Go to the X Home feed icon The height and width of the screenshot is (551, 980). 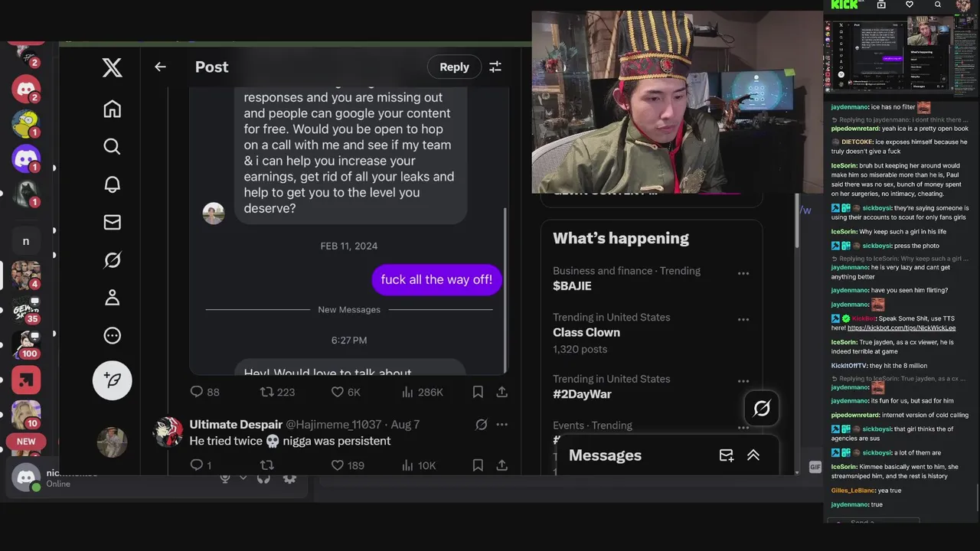[113, 109]
